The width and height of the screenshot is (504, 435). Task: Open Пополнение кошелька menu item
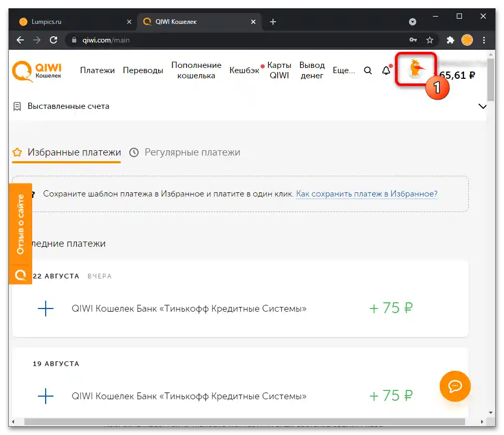[x=196, y=71]
